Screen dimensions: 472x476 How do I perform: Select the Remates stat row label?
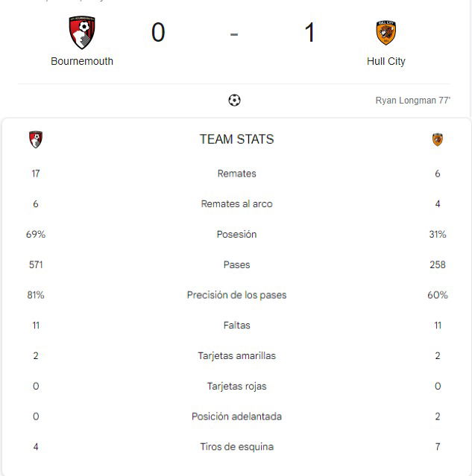pos(237,174)
